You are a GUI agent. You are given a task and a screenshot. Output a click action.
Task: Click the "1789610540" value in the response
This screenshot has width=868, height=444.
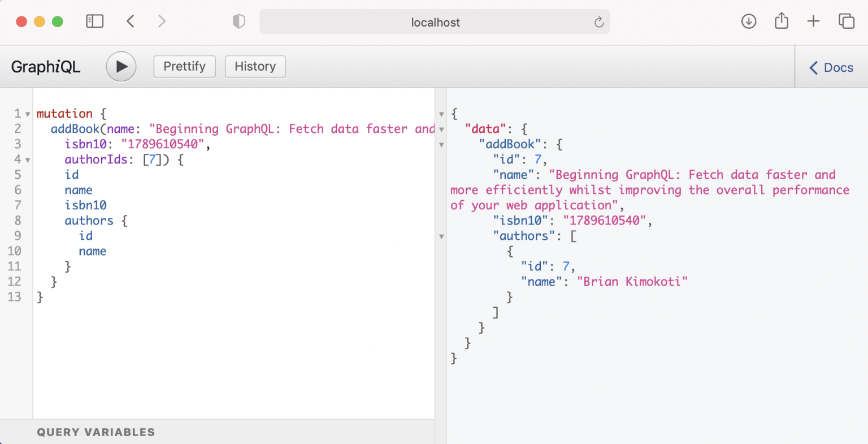click(605, 221)
